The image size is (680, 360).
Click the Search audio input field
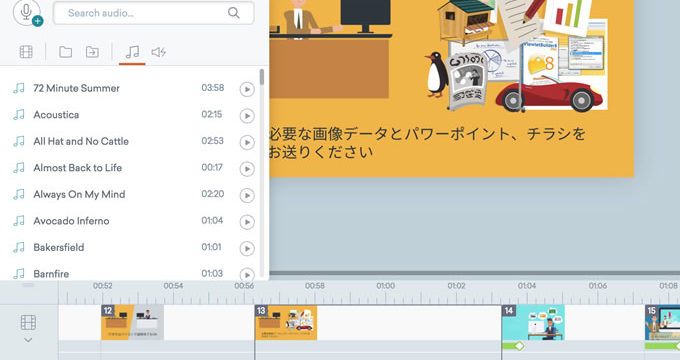(x=154, y=13)
